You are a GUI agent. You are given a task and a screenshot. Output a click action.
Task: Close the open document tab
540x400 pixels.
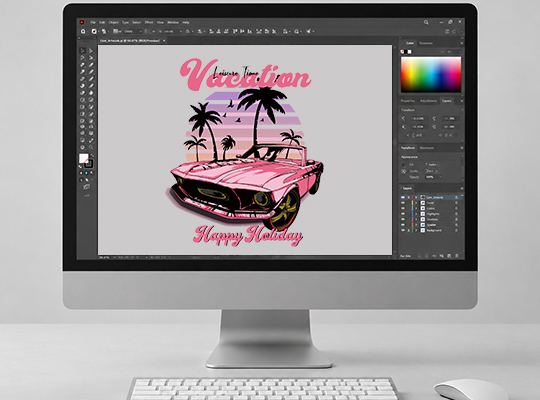tap(164, 41)
